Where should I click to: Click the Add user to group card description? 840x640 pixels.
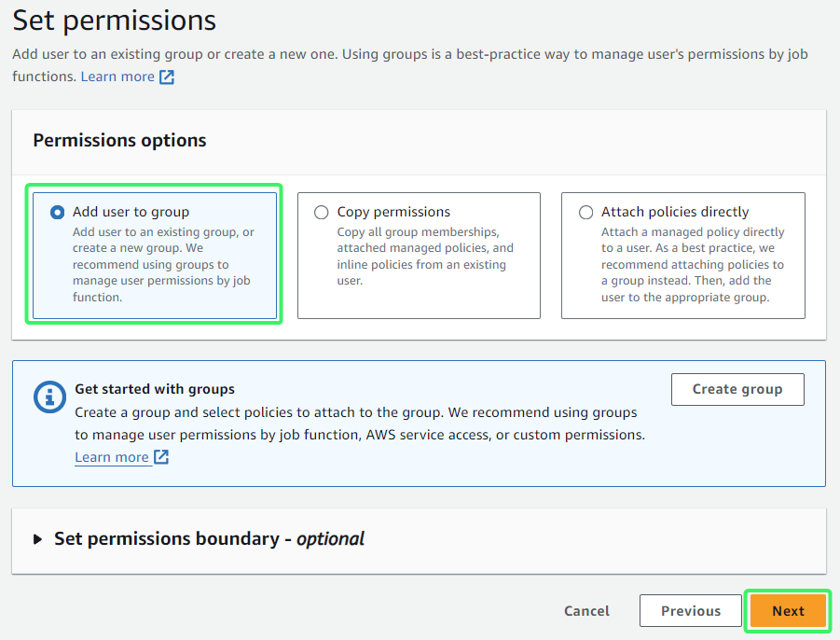(163, 264)
